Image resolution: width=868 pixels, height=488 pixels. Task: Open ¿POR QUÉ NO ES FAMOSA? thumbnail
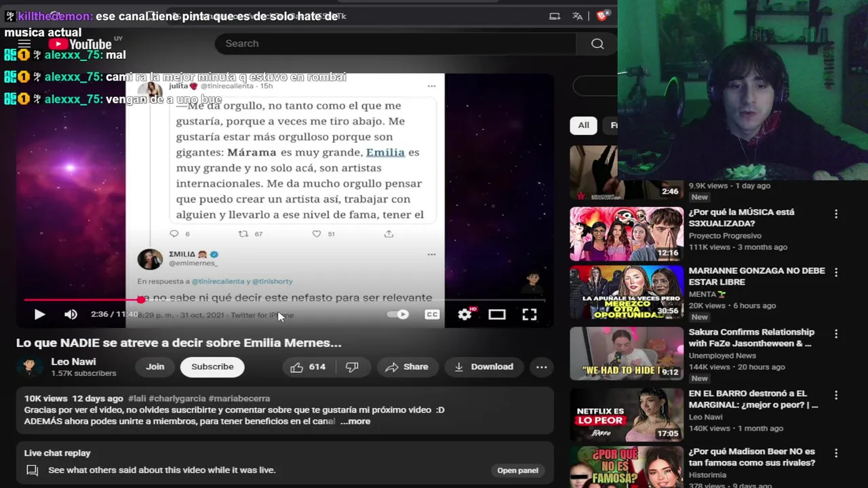point(627,467)
